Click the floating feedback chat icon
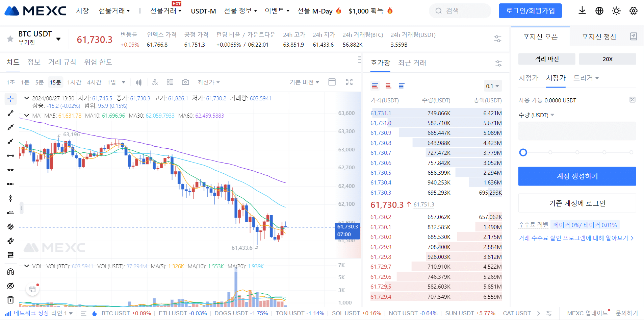 32,289
